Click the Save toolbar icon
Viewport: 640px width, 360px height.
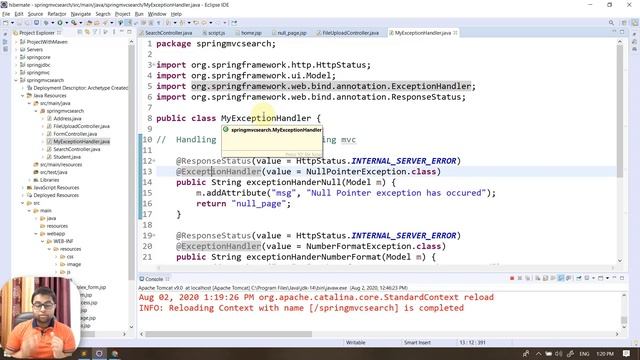pyautogui.click(x=19, y=23)
